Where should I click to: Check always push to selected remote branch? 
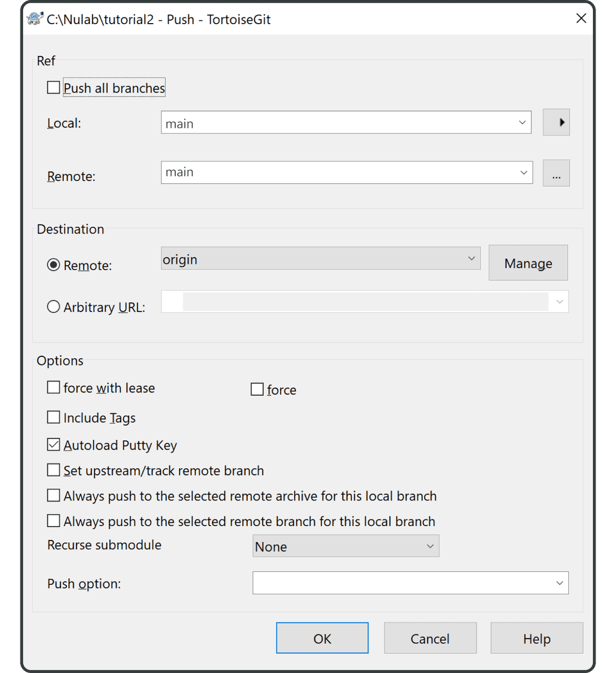click(53, 520)
